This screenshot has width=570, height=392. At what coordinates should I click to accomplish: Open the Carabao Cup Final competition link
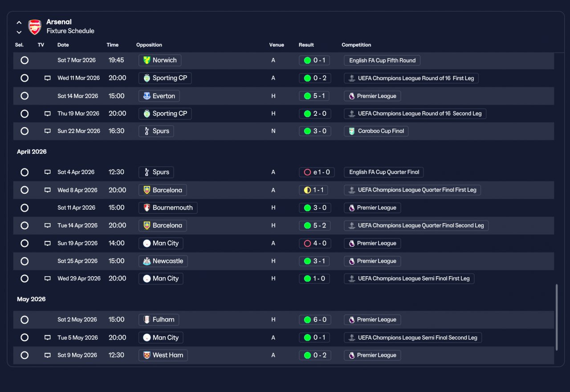376,131
